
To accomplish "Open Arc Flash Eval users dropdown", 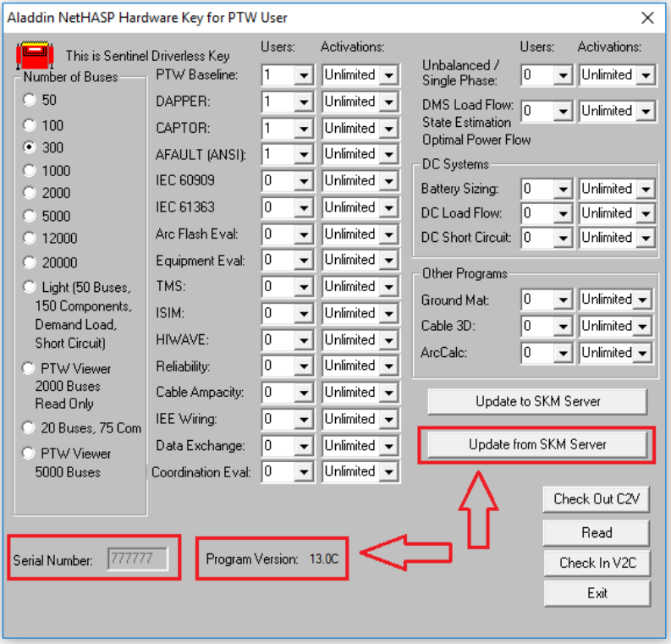I will (x=303, y=234).
